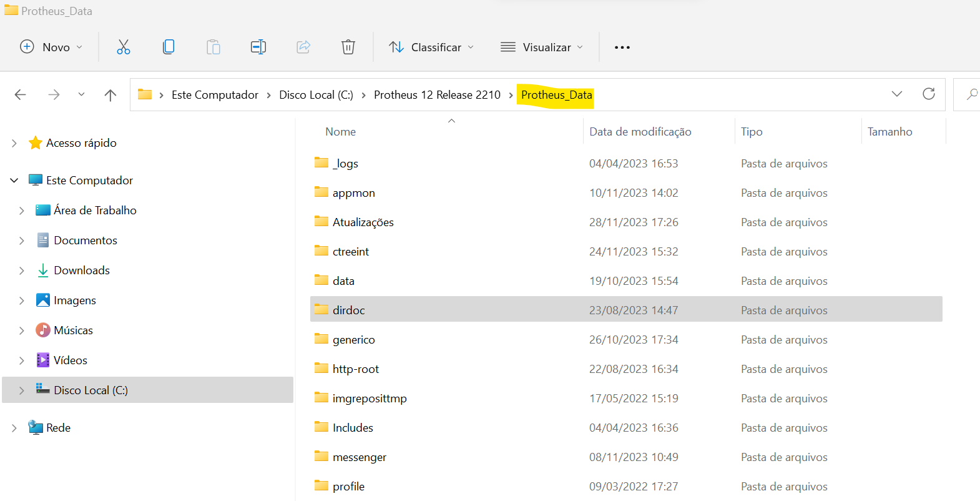Expand the Acesso rápido tree node
This screenshot has width=980, height=501.
click(x=14, y=143)
